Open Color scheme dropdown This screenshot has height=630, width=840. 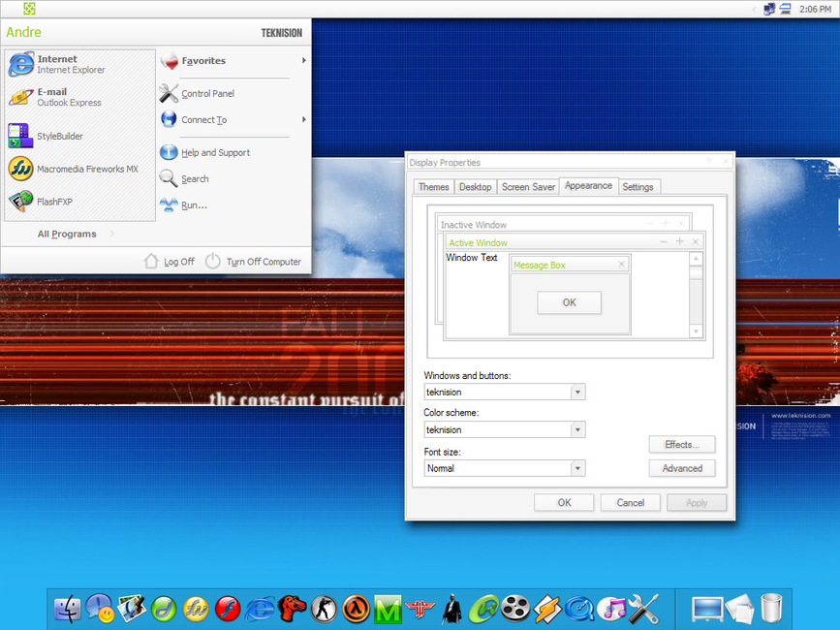tap(577, 429)
